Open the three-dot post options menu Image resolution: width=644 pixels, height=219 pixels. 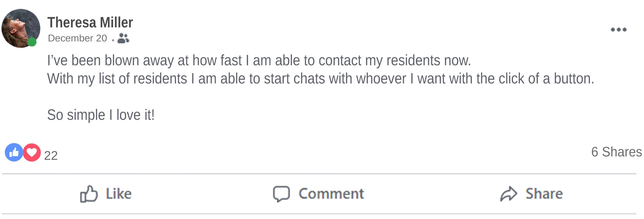pos(619,30)
